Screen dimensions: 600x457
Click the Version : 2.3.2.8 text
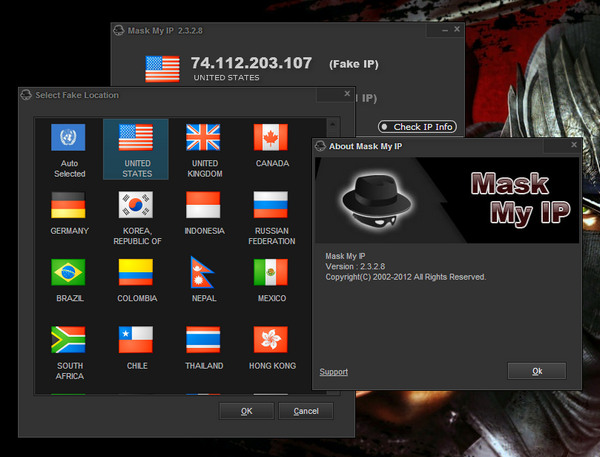click(355, 266)
